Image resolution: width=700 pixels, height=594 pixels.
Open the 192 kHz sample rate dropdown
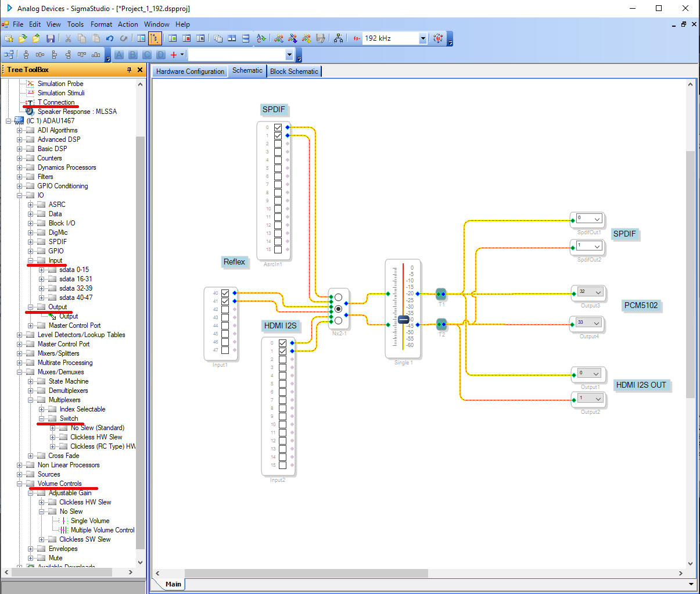pyautogui.click(x=422, y=38)
